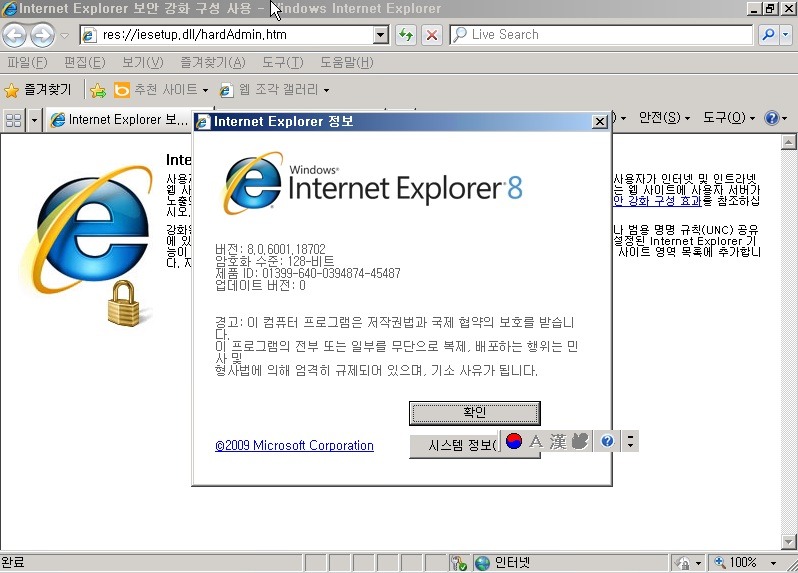Open the 도구(T) menu
The height and width of the screenshot is (573, 798).
(x=282, y=63)
